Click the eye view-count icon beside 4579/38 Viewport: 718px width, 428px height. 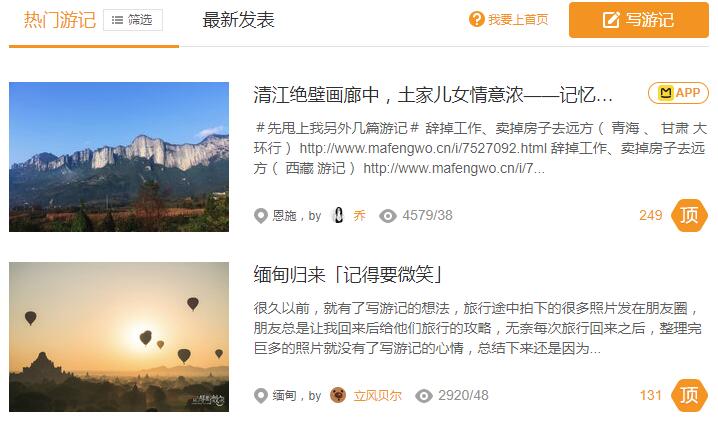(x=387, y=216)
